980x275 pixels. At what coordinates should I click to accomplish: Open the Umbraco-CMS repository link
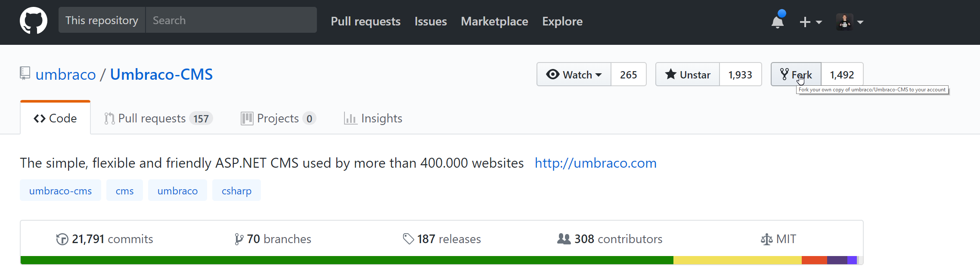(161, 75)
